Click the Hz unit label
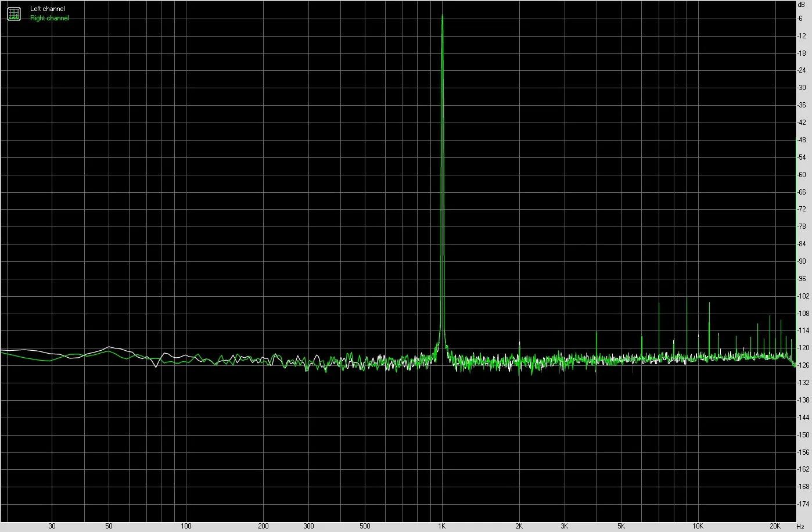The height and width of the screenshot is (532, 812). tap(800, 526)
